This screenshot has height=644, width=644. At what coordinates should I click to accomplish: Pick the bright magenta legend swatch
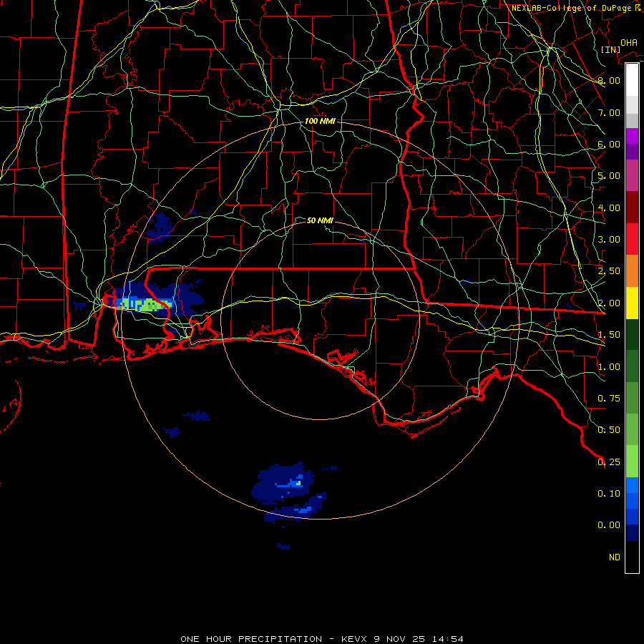[632, 136]
